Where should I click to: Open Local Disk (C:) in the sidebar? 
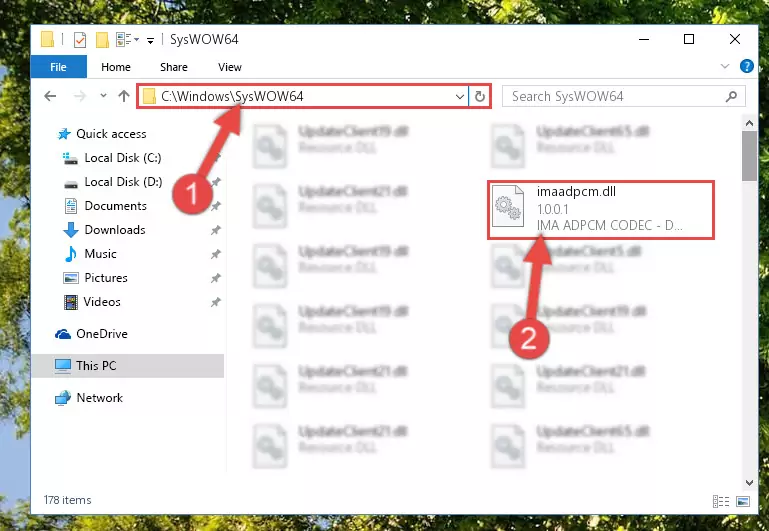123,158
